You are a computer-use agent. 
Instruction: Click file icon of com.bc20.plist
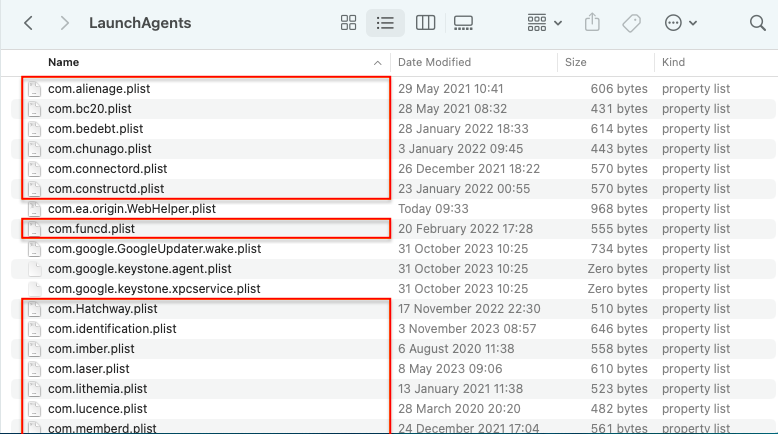[x=34, y=109]
